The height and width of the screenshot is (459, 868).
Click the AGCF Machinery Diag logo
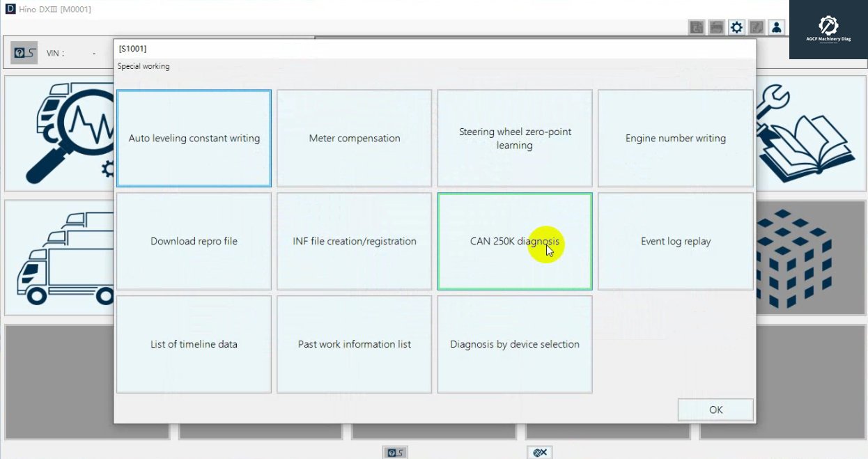click(828, 29)
